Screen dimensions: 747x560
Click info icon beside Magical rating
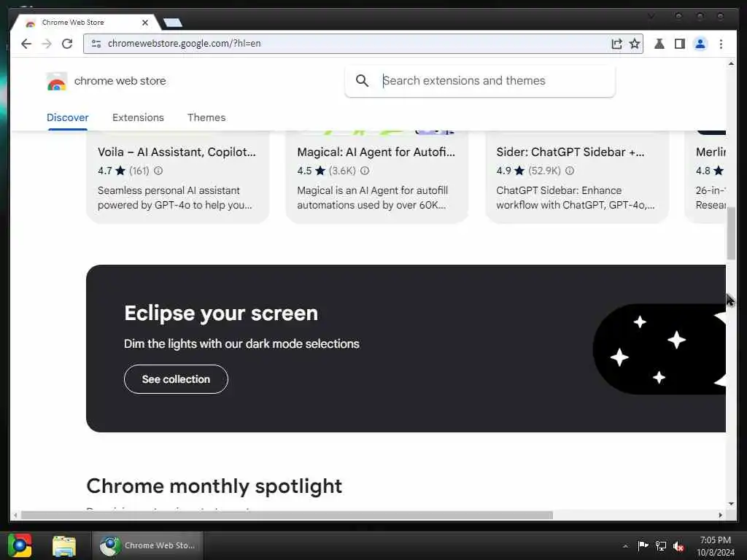(365, 171)
